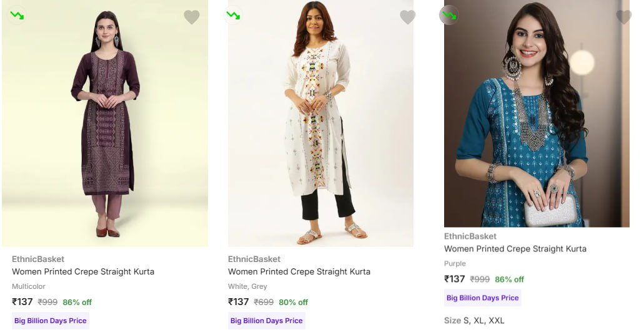
Task: Click EthnicBasket brand above Purple kurta
Action: click(470, 236)
